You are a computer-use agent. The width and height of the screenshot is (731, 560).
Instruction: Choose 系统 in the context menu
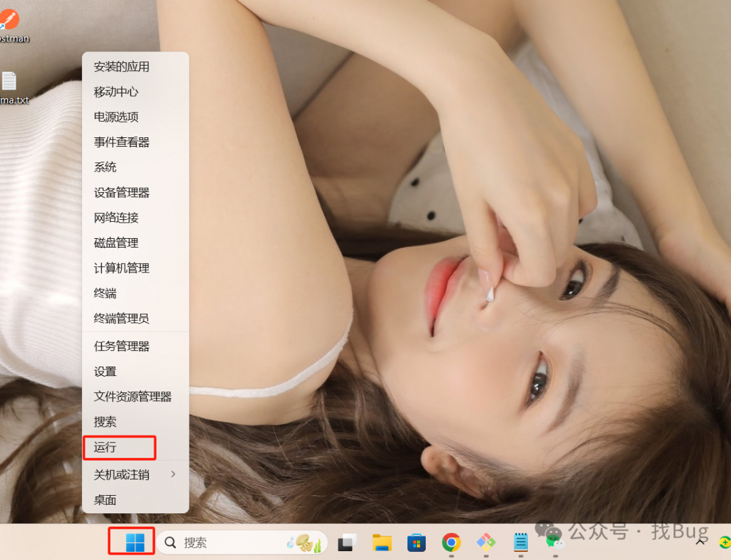click(135, 167)
